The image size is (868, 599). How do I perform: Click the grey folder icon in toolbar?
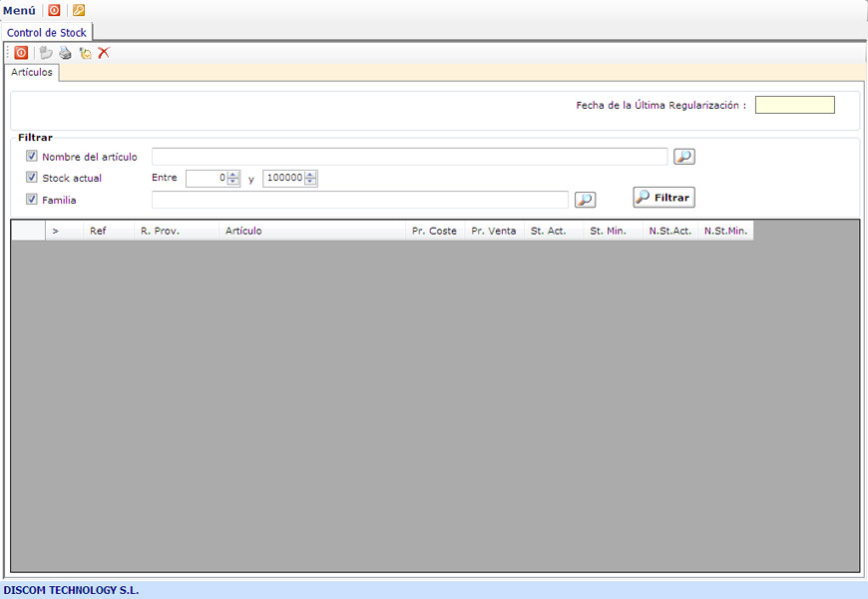click(46, 53)
